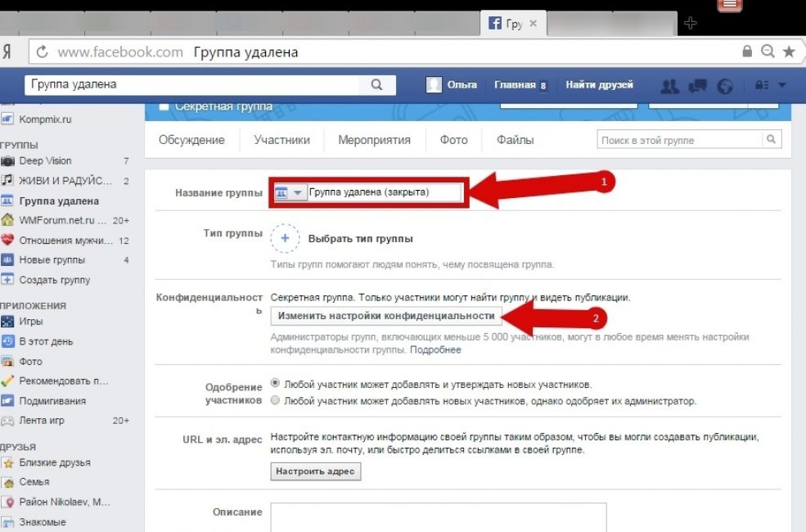Image resolution: width=806 pixels, height=532 pixels.
Task: Open Группа удалена in the sidebar
Action: (59, 201)
